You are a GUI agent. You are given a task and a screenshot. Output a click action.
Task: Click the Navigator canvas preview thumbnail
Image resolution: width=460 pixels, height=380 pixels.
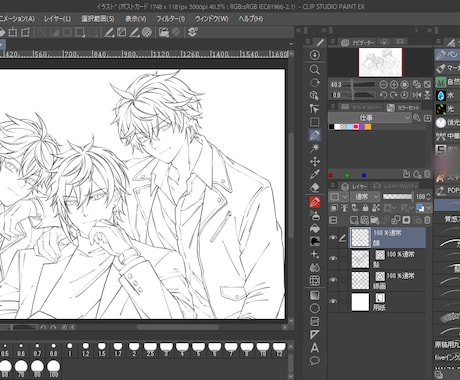click(380, 62)
